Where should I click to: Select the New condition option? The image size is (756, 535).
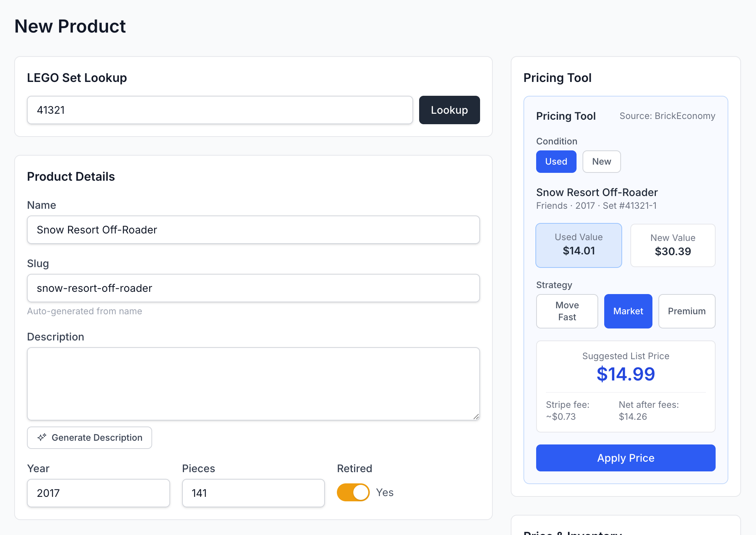601,162
